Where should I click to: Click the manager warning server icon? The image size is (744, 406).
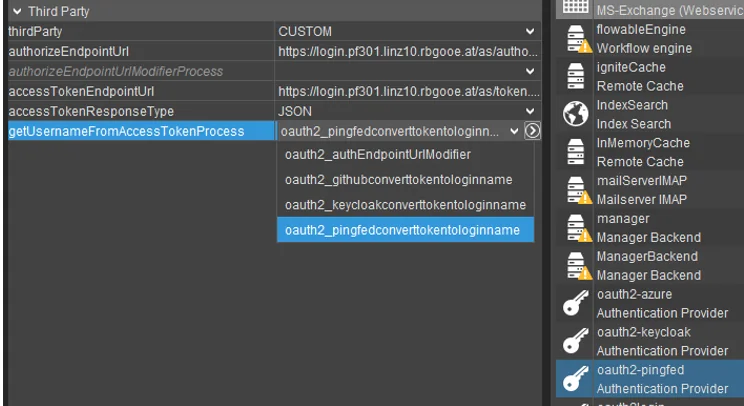click(x=578, y=228)
